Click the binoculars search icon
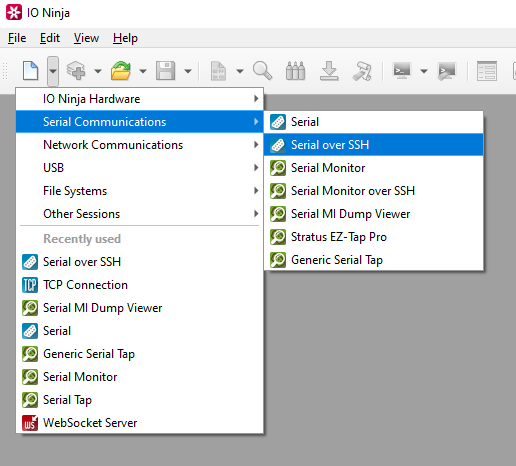This screenshot has height=466, width=516. tap(295, 71)
